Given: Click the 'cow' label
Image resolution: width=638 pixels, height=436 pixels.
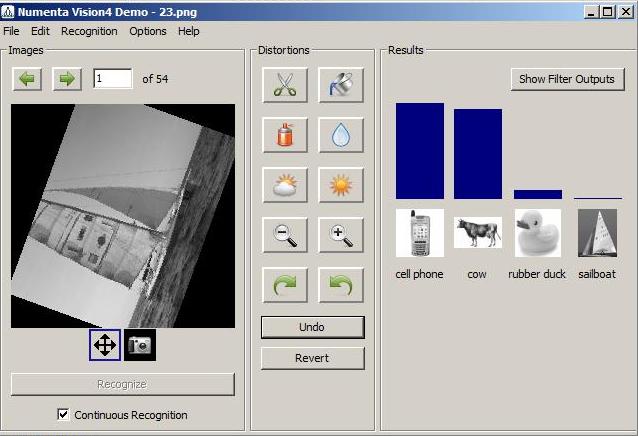Looking at the screenshot, I should (477, 275).
